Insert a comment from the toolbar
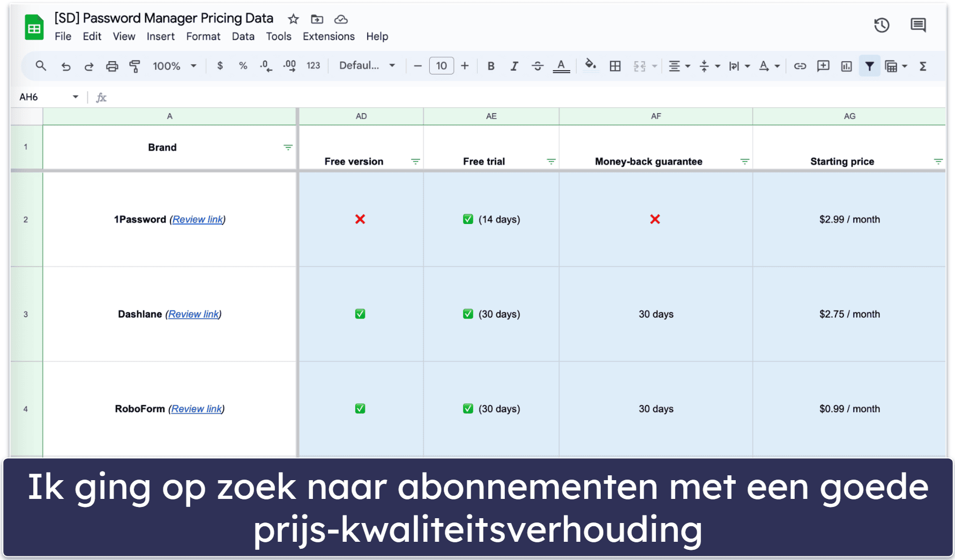Image resolution: width=955 pixels, height=560 pixels. click(823, 66)
